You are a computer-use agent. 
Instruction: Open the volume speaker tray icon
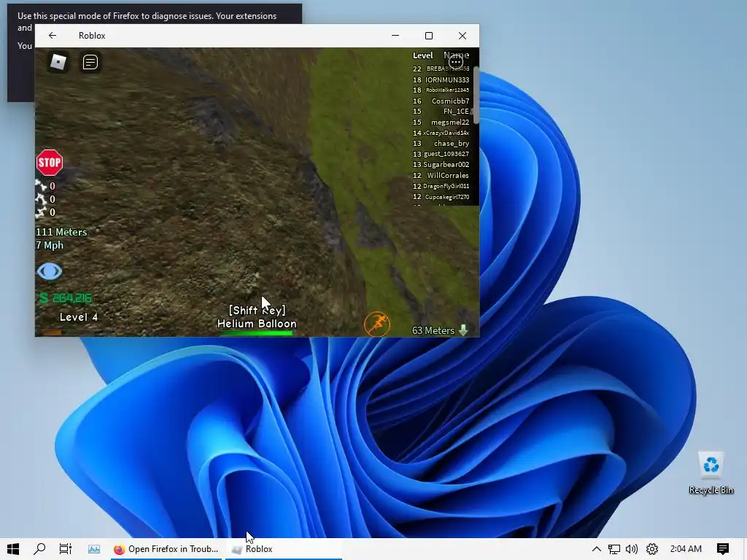coord(632,549)
